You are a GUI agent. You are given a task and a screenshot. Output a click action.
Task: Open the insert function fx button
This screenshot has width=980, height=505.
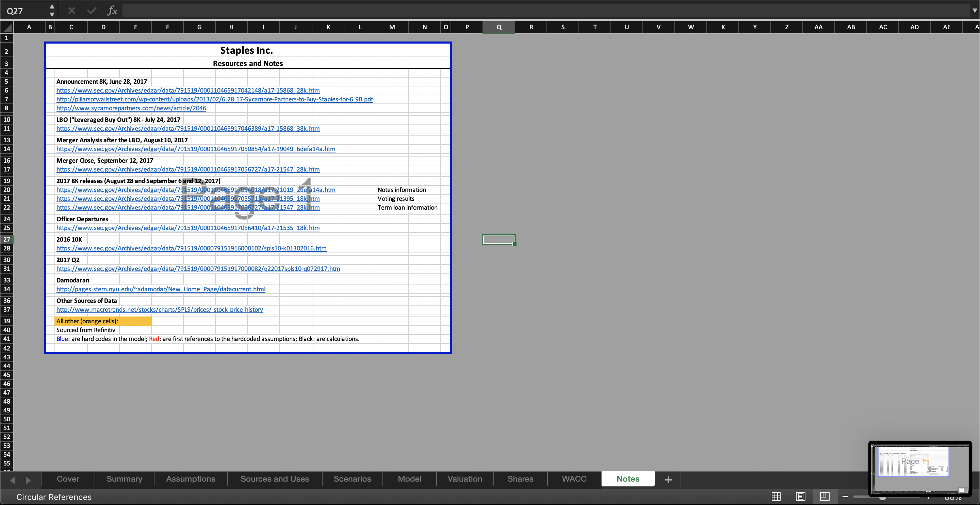[112, 11]
